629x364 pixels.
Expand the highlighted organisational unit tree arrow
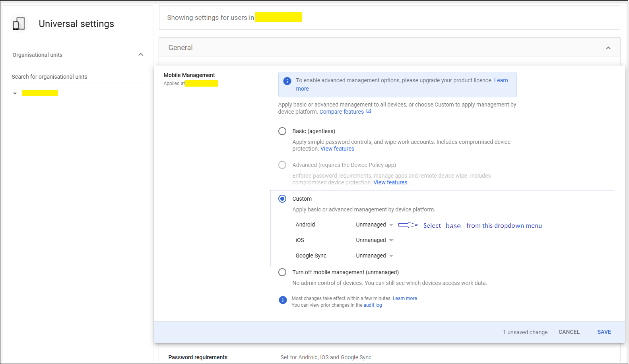pyautogui.click(x=15, y=93)
